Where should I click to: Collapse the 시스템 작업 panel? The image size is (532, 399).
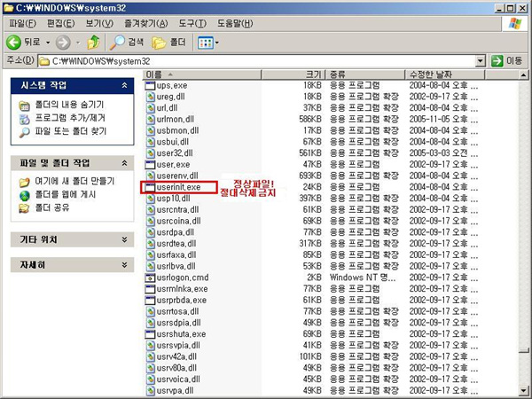124,85
